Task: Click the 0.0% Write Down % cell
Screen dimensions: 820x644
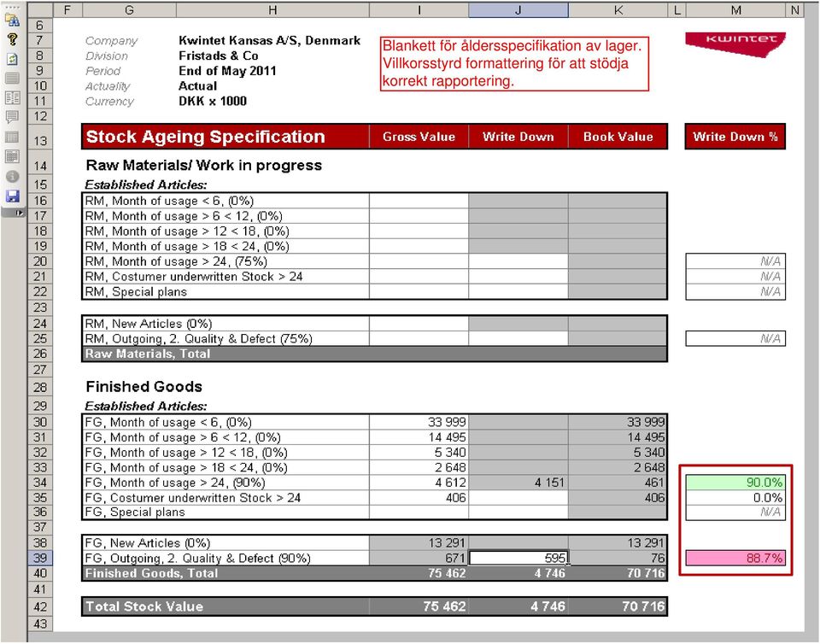Action: pyautogui.click(x=735, y=498)
